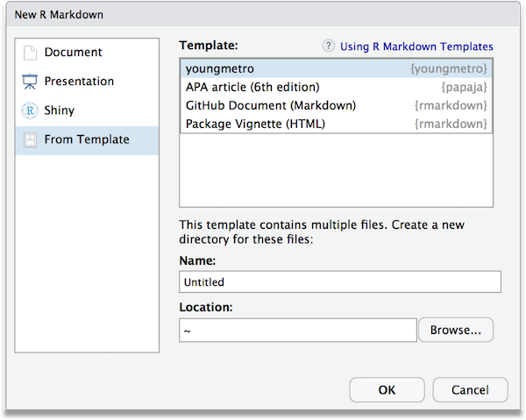Focus the Location path field
The image size is (526, 420).
tap(297, 331)
